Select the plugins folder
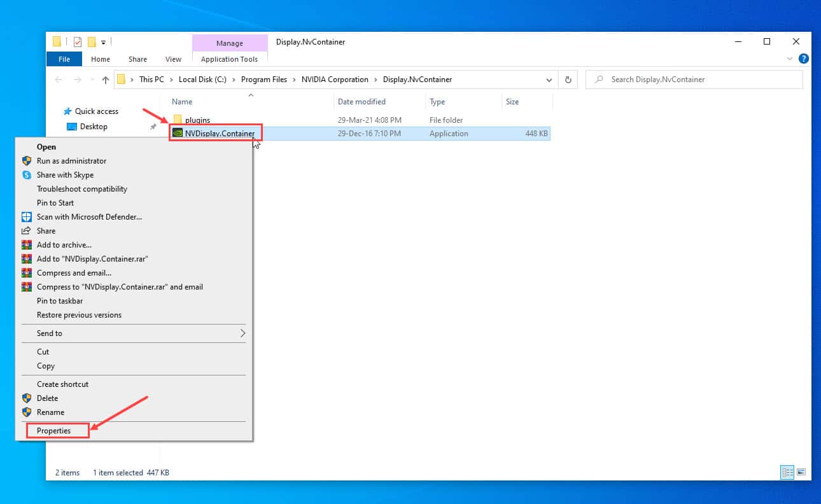The image size is (821, 504). coord(197,120)
